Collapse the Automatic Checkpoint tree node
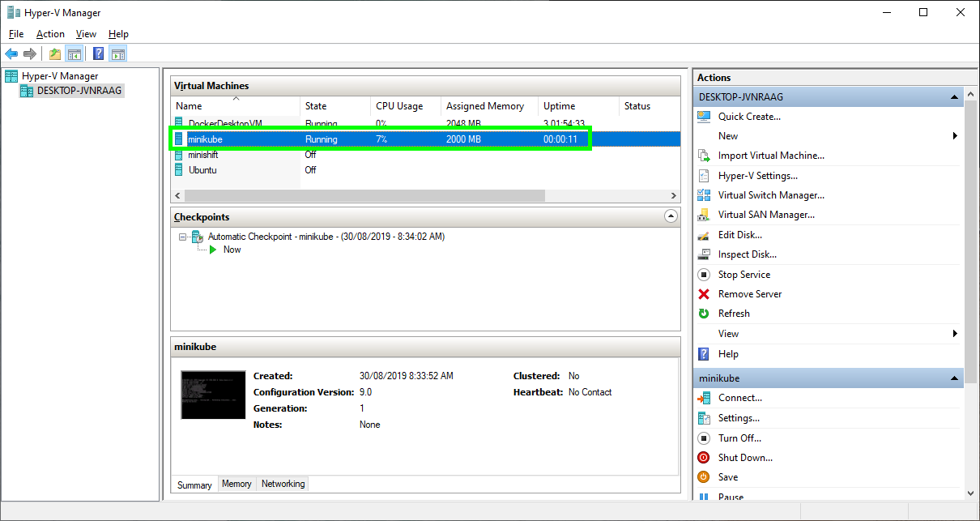The width and height of the screenshot is (980, 521). coord(184,237)
